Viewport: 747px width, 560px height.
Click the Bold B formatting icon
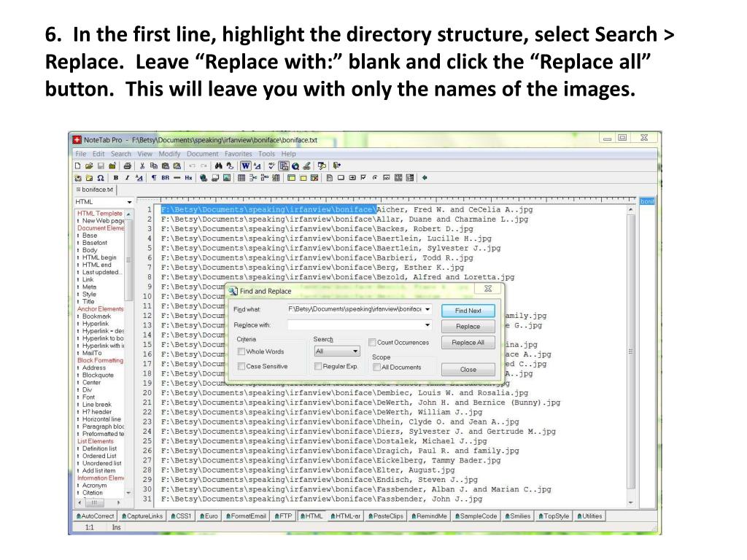[116, 178]
